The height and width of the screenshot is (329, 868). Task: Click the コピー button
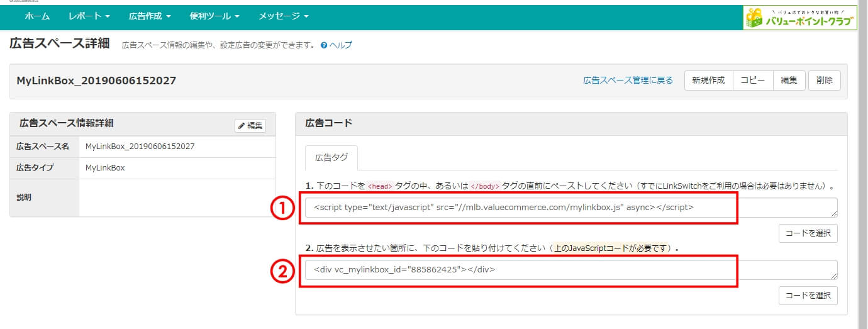click(x=752, y=81)
